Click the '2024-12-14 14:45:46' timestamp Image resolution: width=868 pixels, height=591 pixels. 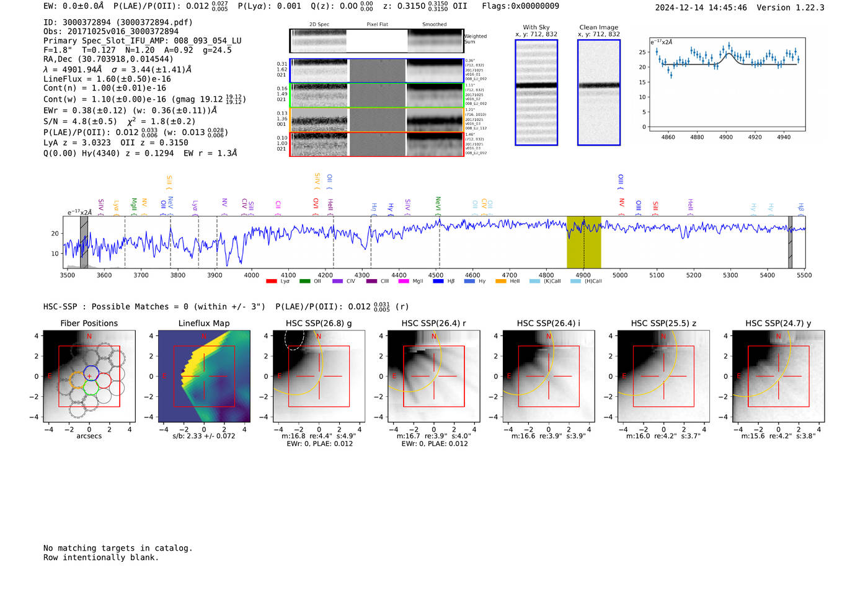(x=701, y=7)
